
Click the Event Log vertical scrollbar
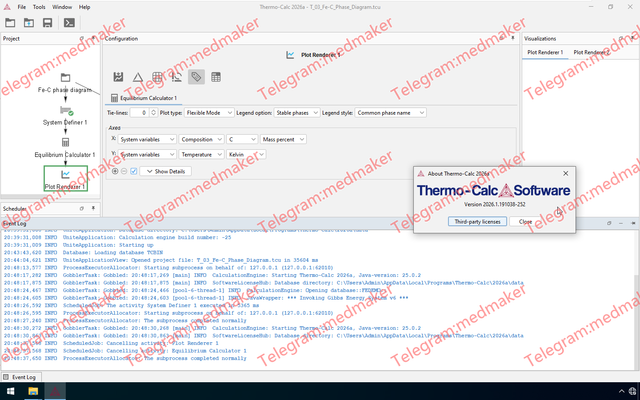tap(636, 322)
